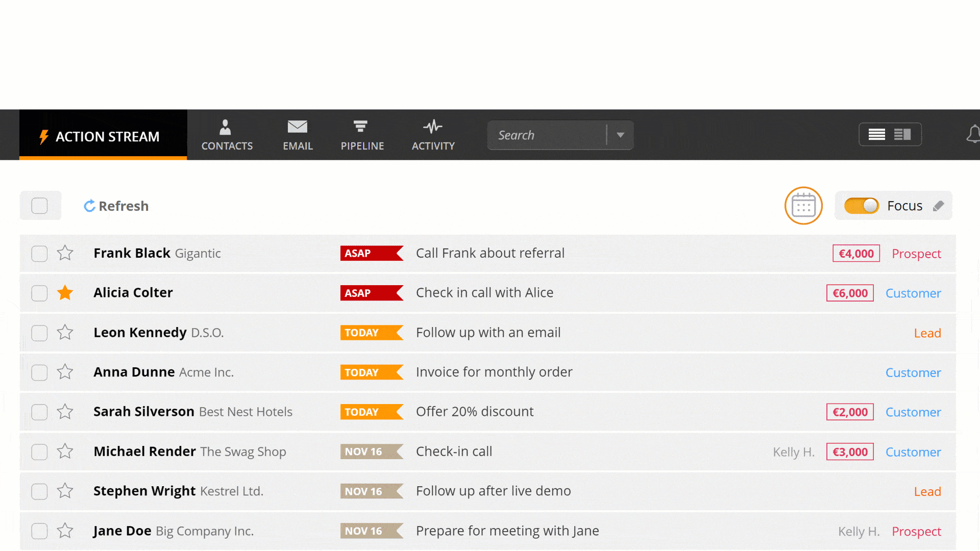
Task: Open the Contacts tab
Action: click(227, 135)
